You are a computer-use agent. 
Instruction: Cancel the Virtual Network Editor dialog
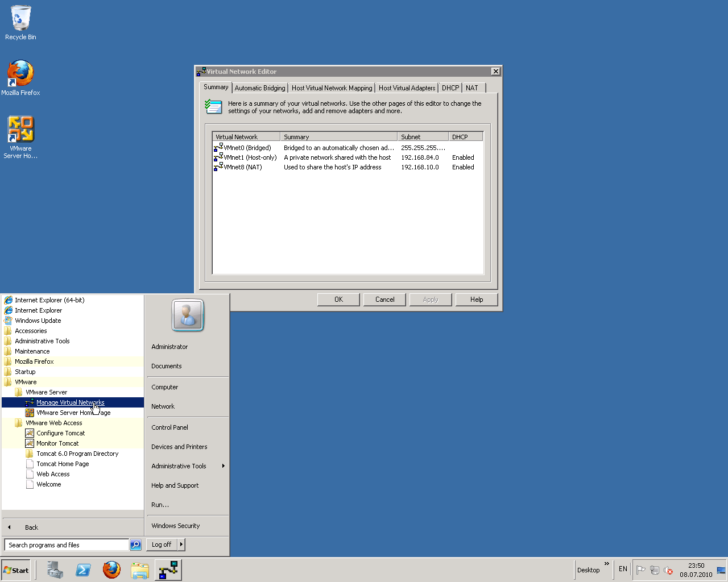click(x=384, y=300)
